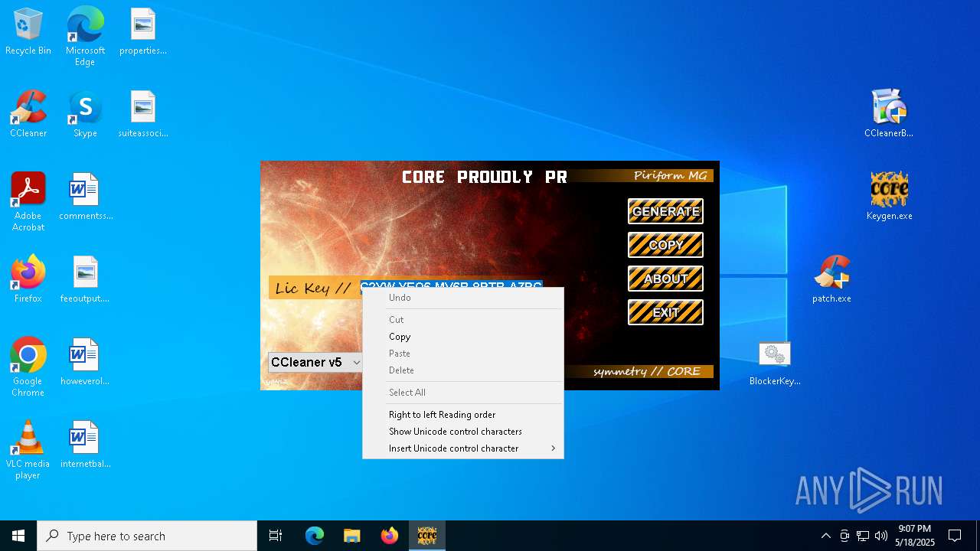Select the patch.exe desktop icon
Viewport: 980px width, 551px height.
tap(831, 280)
